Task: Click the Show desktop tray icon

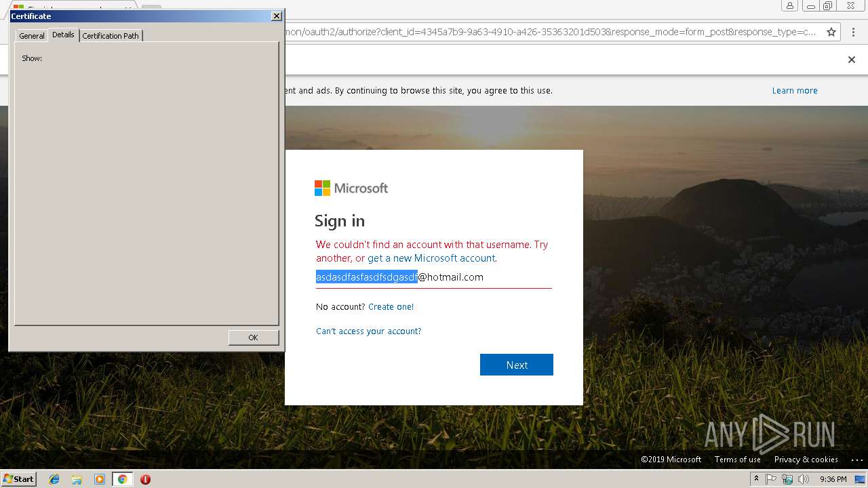Action: [861, 479]
